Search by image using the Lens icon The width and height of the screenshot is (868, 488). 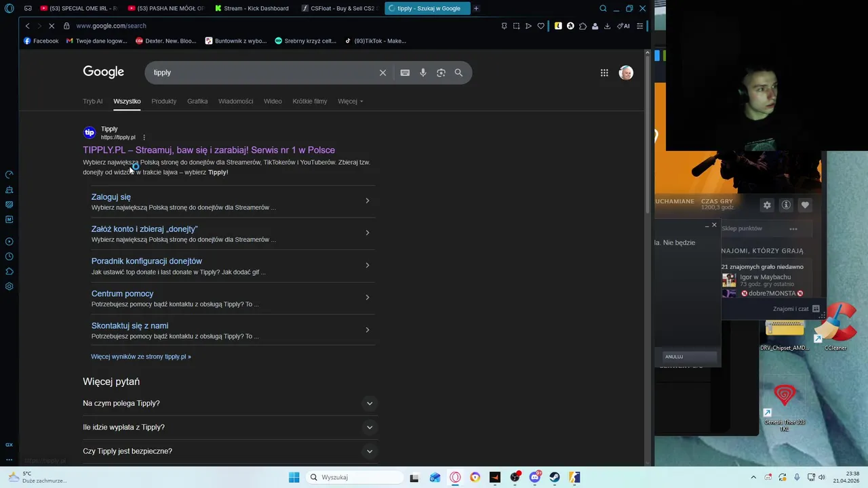[x=441, y=73]
